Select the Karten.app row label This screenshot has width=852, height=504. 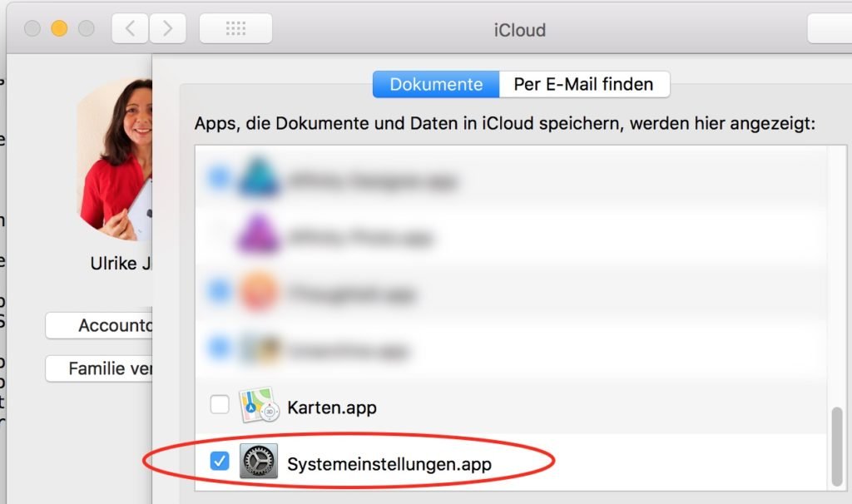[332, 408]
